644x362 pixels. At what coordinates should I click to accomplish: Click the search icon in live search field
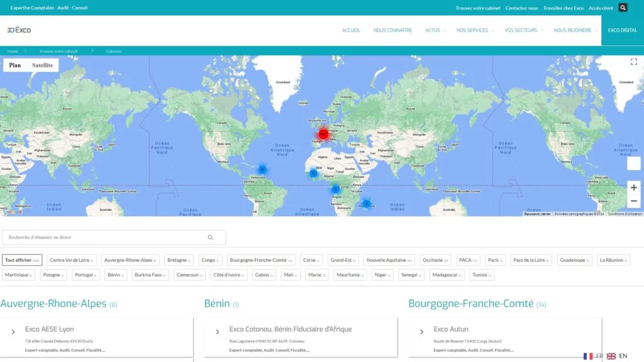(x=210, y=237)
